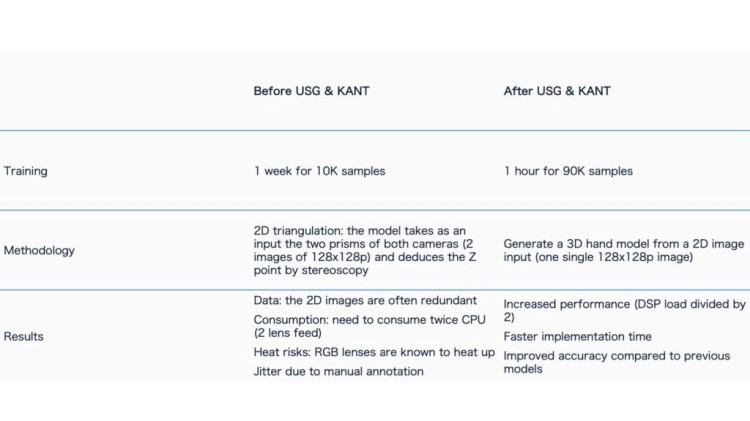
Task: Select the Results row label
Action: coord(24,337)
